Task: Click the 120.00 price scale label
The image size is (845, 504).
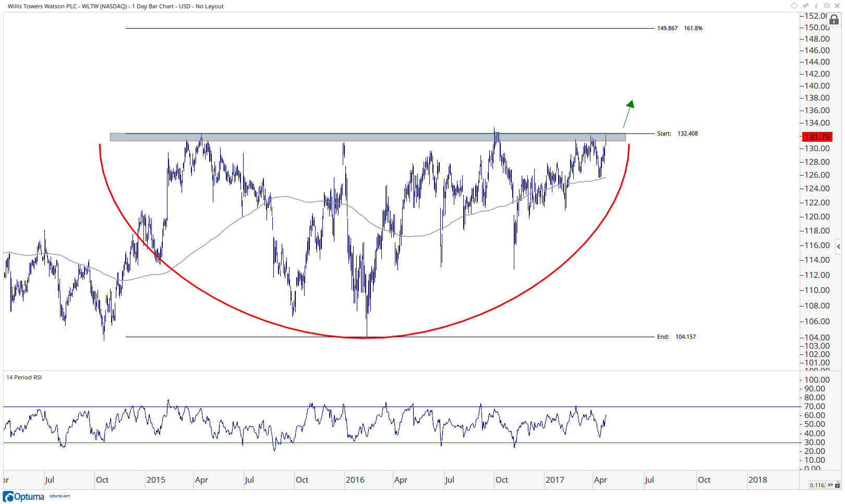Action: tap(817, 217)
